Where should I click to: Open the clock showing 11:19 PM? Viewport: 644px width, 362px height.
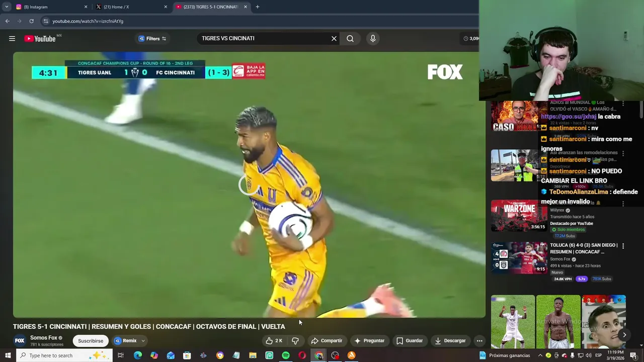[615, 355]
